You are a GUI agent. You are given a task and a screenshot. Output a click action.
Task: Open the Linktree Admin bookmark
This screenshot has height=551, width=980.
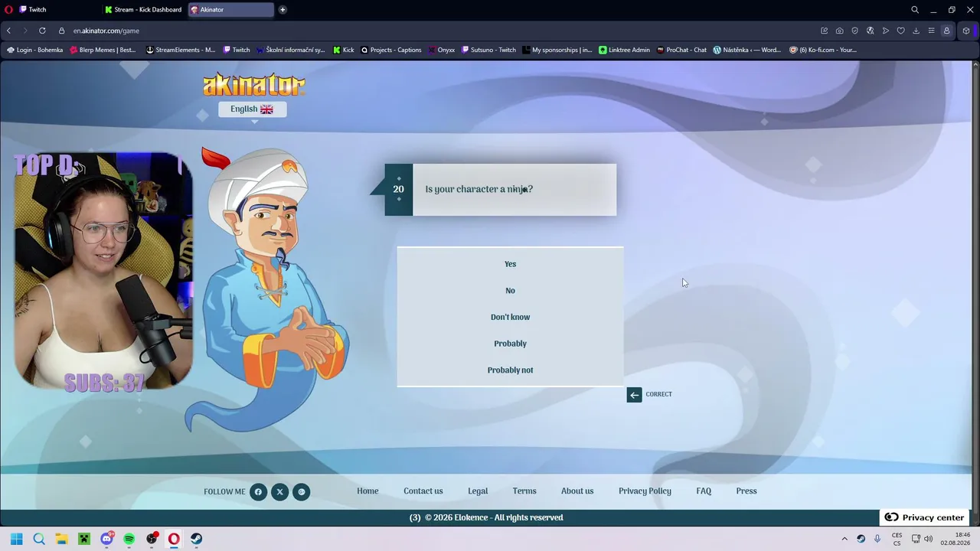click(625, 51)
